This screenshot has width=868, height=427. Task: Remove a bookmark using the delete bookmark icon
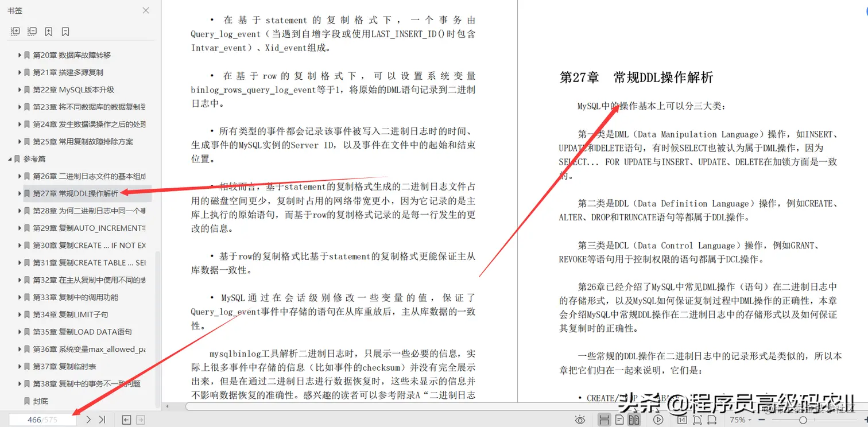click(x=65, y=31)
